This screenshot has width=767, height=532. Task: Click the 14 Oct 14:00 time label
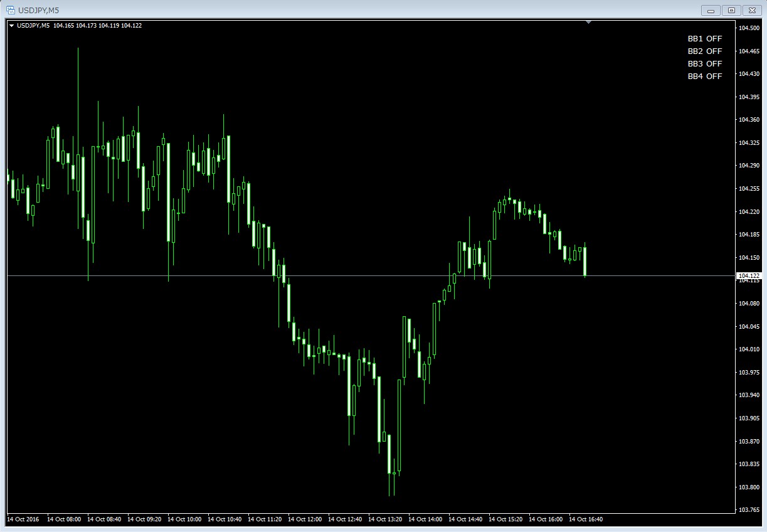click(x=425, y=519)
